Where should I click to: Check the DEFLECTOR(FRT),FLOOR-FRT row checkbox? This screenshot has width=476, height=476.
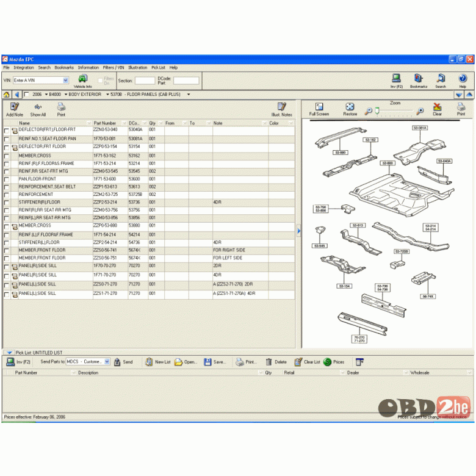6,131
